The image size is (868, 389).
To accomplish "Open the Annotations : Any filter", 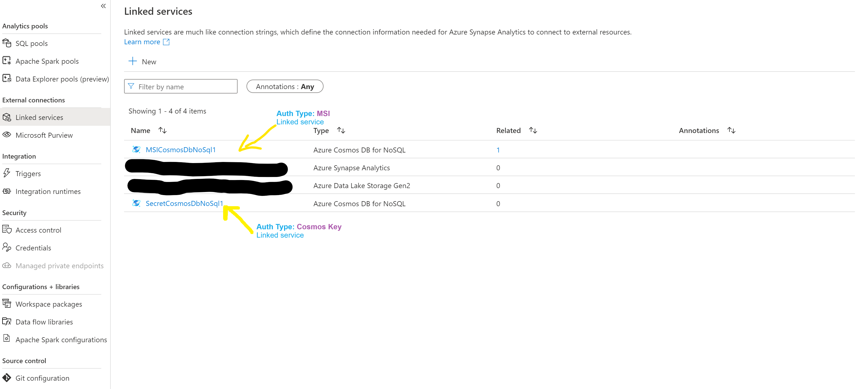I will 285,86.
